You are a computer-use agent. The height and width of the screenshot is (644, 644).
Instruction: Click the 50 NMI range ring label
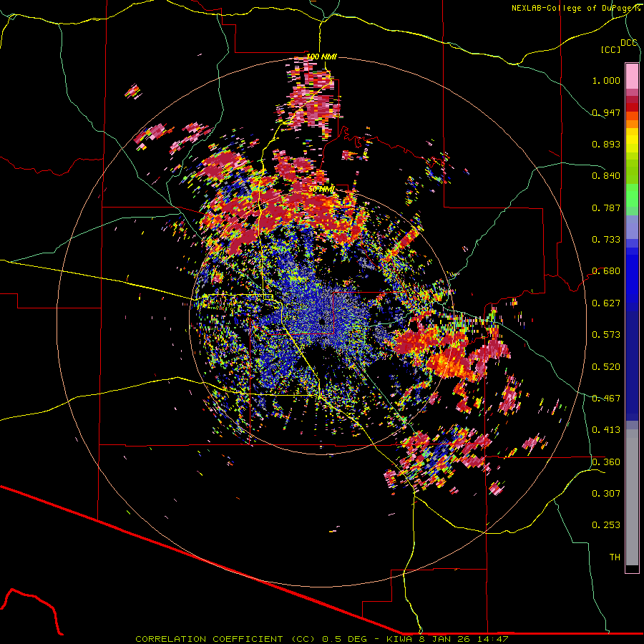(321, 190)
